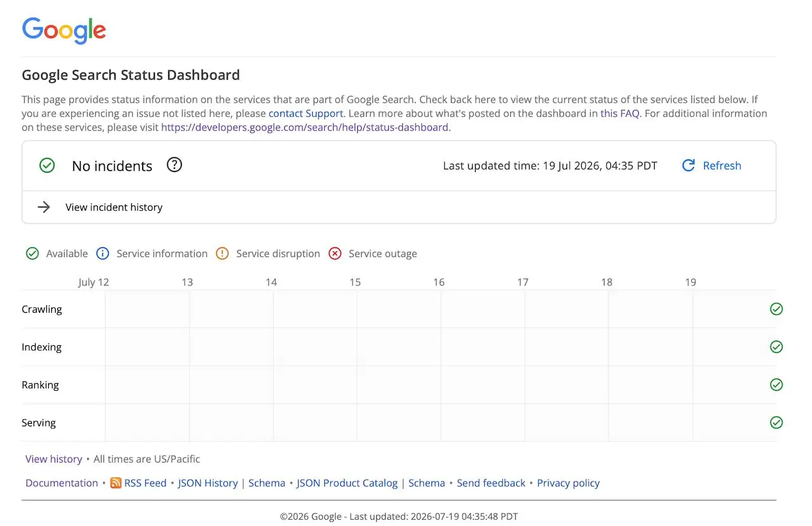Click the Service disruption legend orange icon

[222, 254]
